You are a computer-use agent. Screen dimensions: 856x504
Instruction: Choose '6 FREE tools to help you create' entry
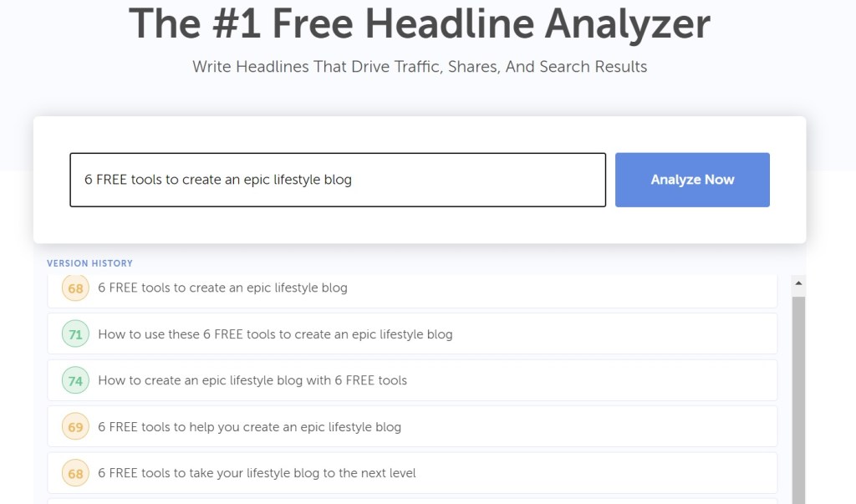pos(249,427)
